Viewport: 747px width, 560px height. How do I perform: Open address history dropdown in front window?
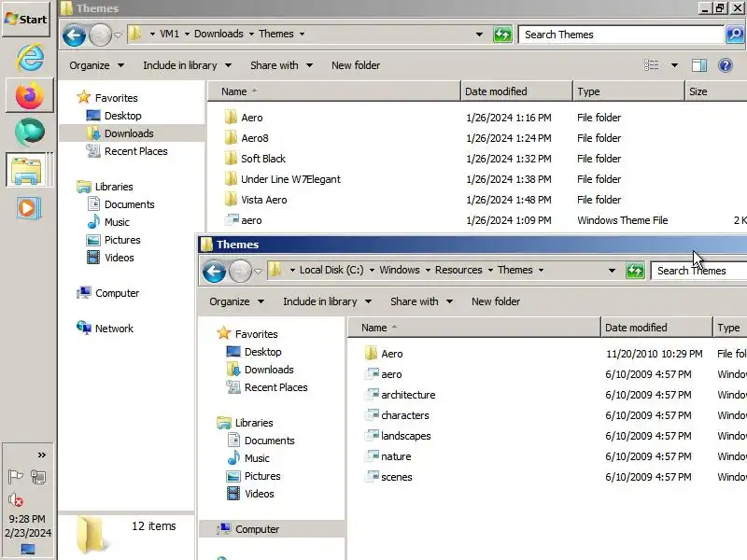(612, 271)
